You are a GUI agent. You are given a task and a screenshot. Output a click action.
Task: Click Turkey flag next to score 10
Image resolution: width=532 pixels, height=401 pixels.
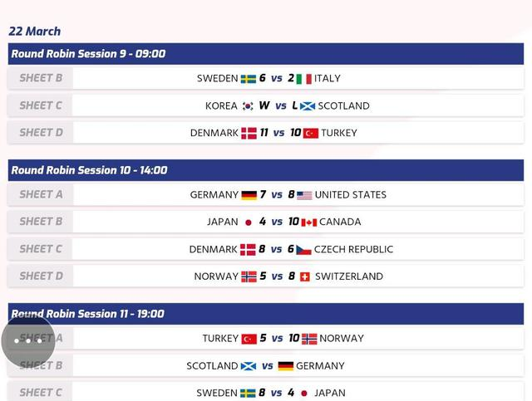tap(311, 133)
